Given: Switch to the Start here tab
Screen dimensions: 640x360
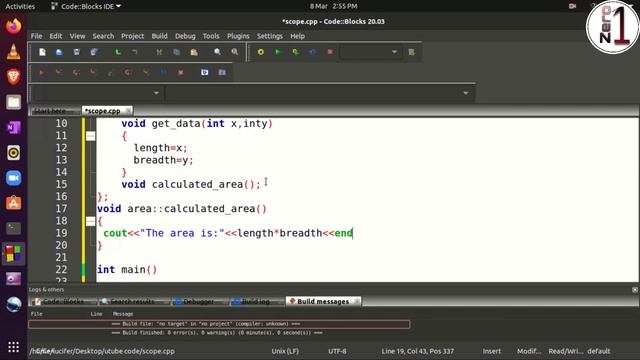Looking at the screenshot, I should point(51,111).
